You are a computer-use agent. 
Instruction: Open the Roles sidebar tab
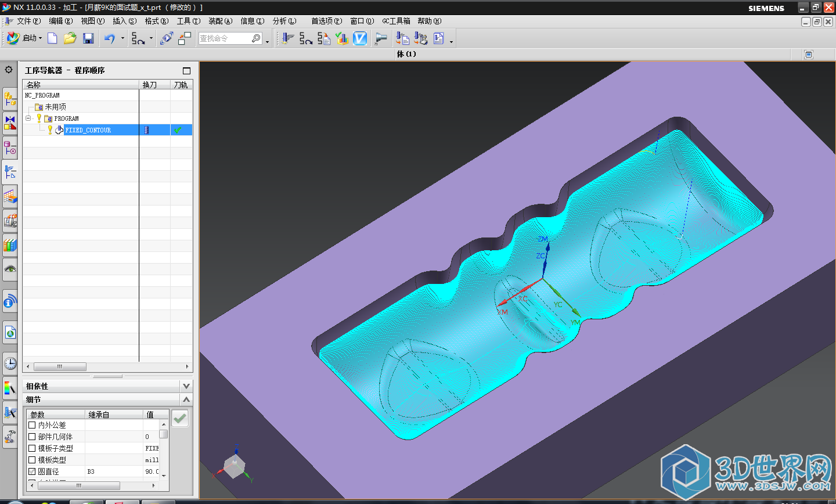[x=10, y=412]
